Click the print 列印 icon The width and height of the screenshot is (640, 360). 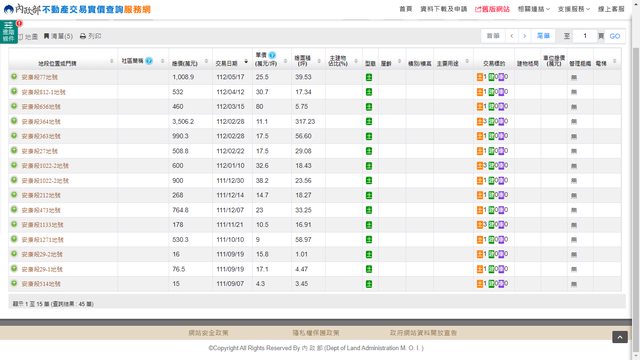(x=83, y=36)
